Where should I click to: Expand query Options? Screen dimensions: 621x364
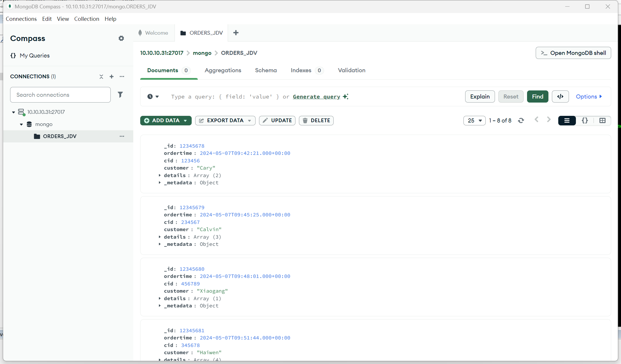coord(589,96)
